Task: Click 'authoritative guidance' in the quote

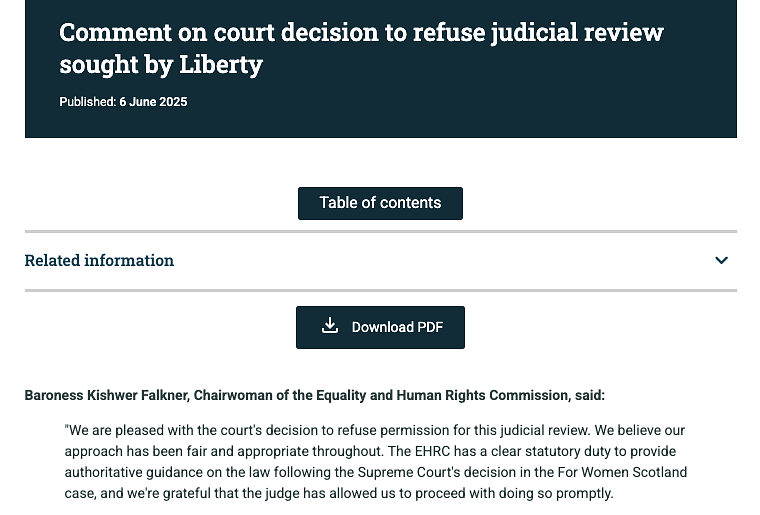Action: click(134, 472)
